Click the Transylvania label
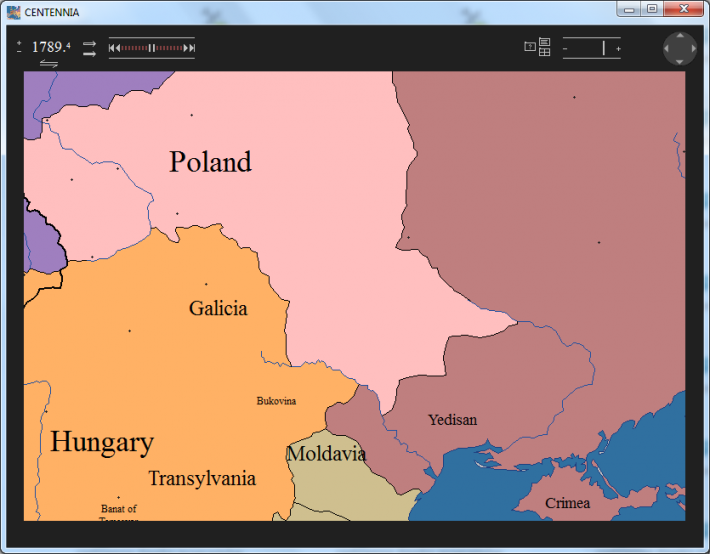This screenshot has width=710, height=554. click(x=202, y=478)
